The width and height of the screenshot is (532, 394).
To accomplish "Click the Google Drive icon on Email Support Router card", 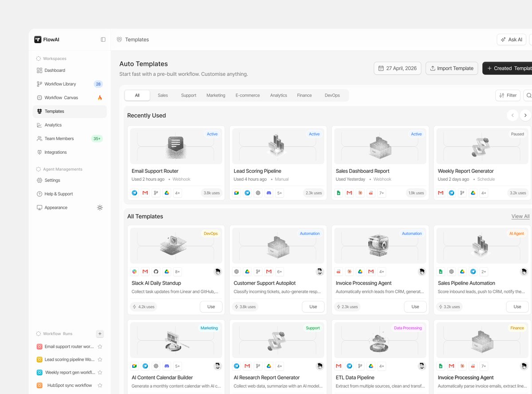I will coord(167,193).
